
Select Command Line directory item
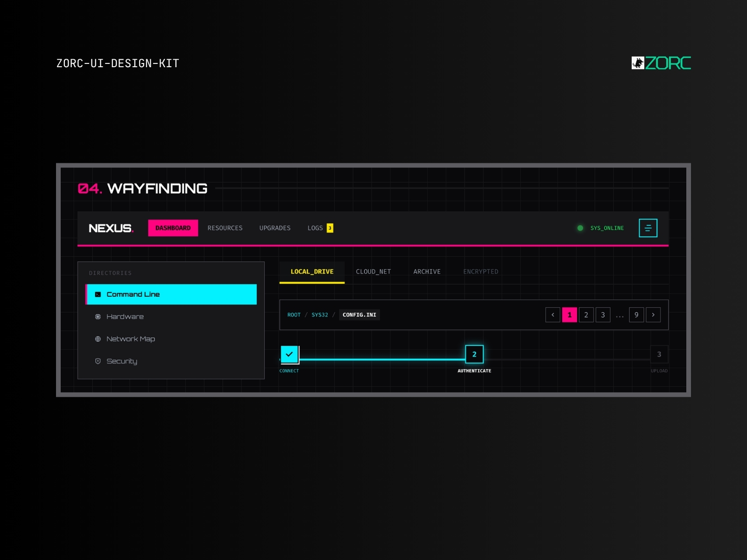coord(171,294)
